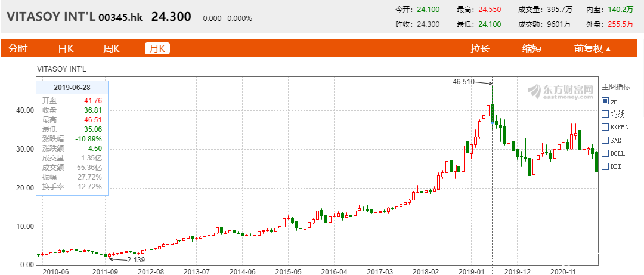The image size is (644, 275).
Task: Click the 换手率 value 12.72%
Action: click(91, 187)
